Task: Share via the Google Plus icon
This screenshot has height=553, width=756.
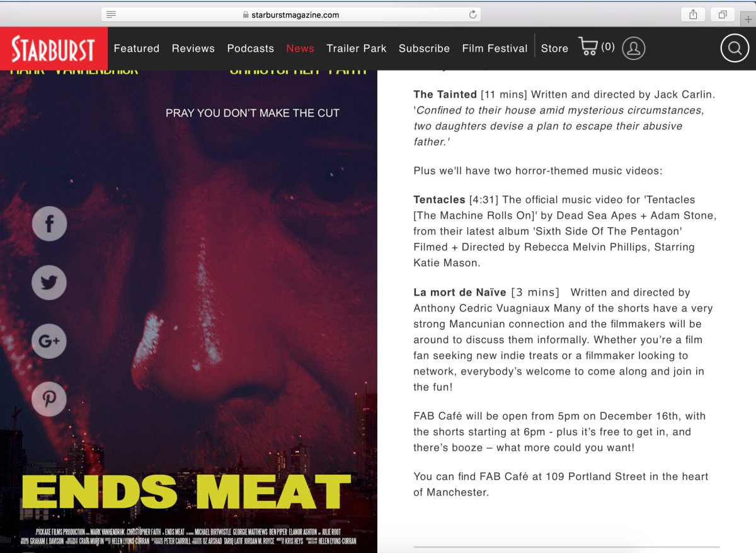Action: tap(49, 341)
